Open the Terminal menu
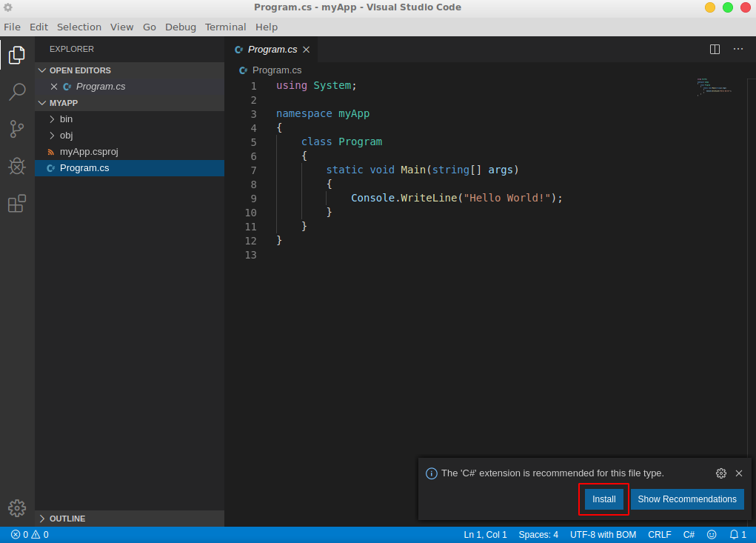The height and width of the screenshot is (543, 756). click(x=225, y=27)
